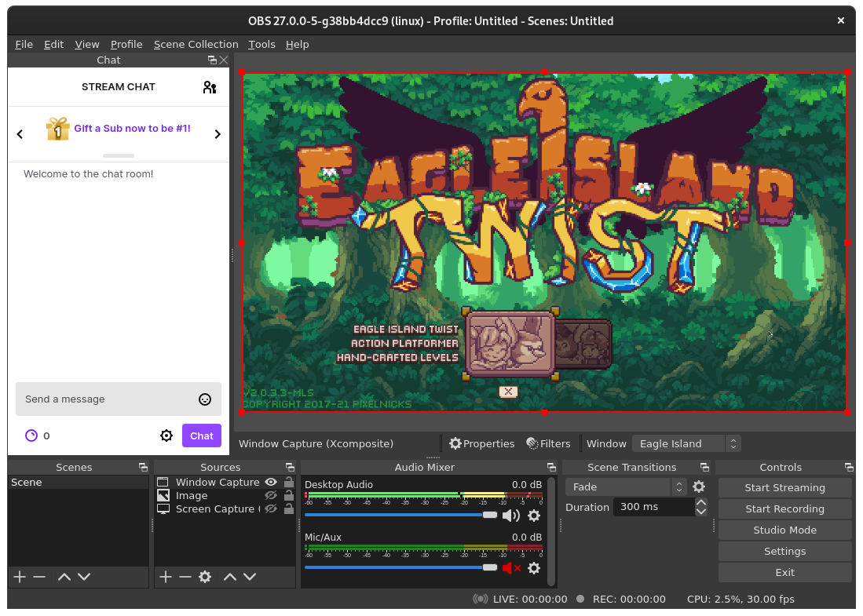Decrease transition Duration with down arrow
This screenshot has height=616, width=863.
[700, 512]
